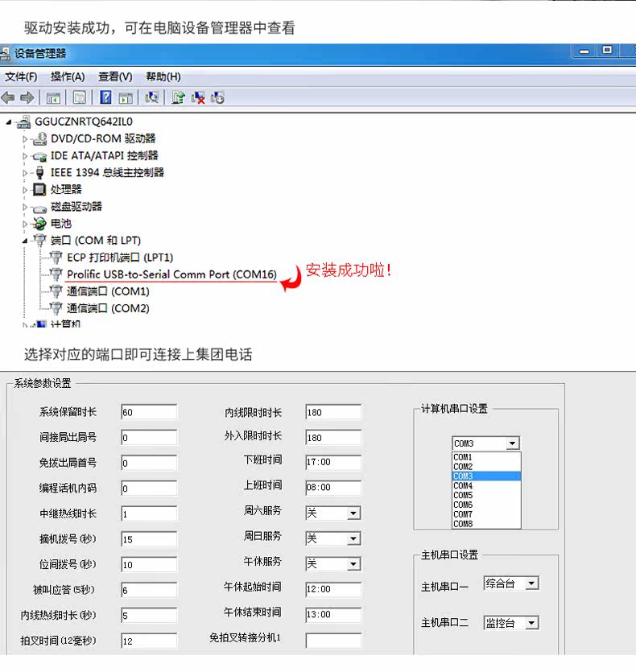Scan for hardware changes toolbar icon
Image resolution: width=636 pixels, height=672 pixels.
pyautogui.click(x=152, y=97)
